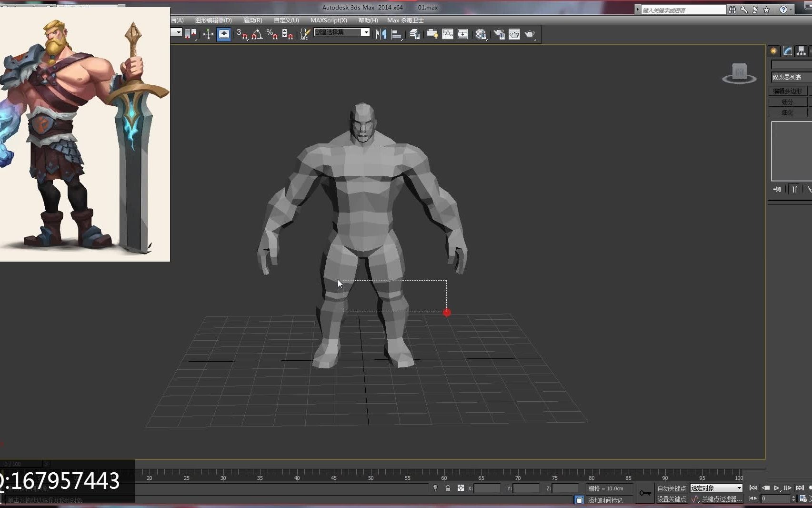Click the Go to Start playback control
Viewport: 812px width, 508px height.
(x=753, y=488)
